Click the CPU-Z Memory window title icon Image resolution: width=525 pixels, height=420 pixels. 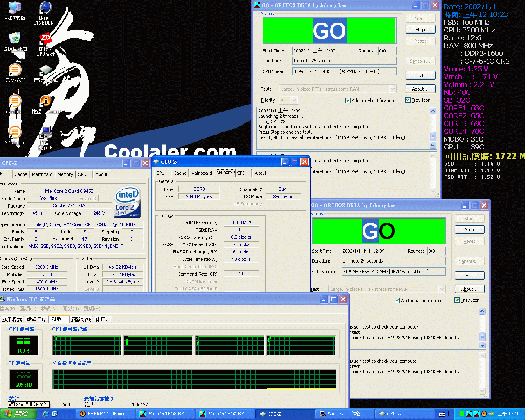pos(156,162)
